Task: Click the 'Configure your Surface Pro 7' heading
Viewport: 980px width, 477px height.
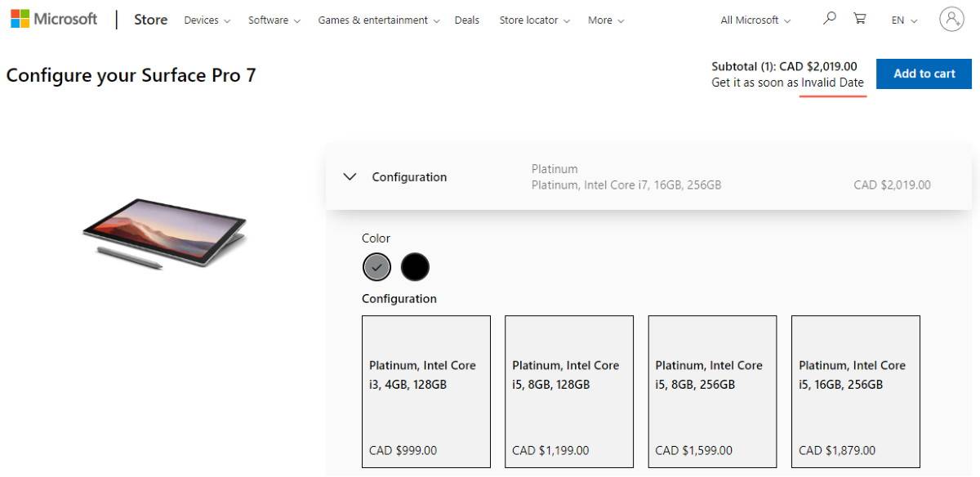Action: coord(131,75)
